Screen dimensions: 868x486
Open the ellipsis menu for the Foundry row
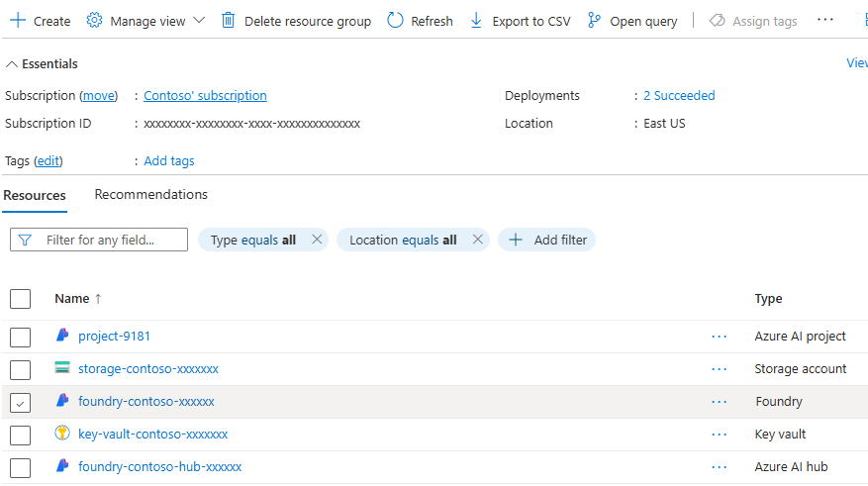pos(720,402)
